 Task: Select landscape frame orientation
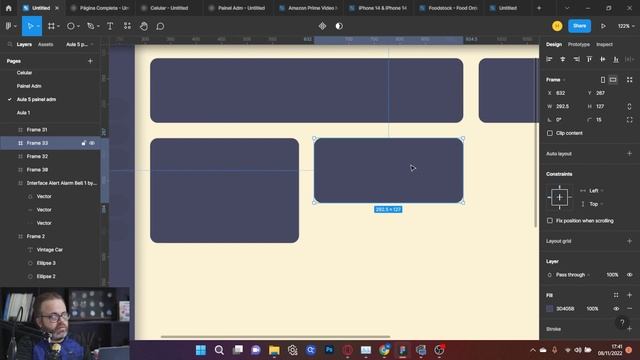pos(613,80)
